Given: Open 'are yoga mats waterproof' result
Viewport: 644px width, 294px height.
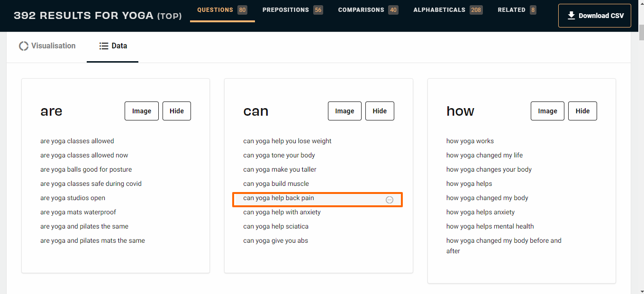Looking at the screenshot, I should 78,212.
